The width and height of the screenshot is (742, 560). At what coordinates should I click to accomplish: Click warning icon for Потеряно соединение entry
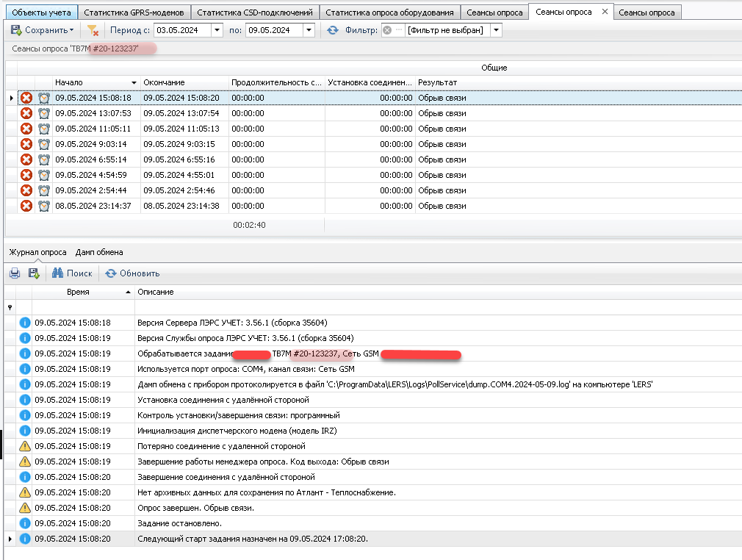[24, 446]
